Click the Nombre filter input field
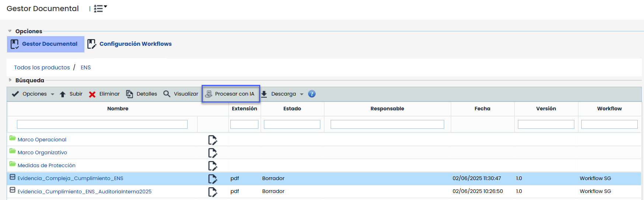This screenshot has height=200, width=644. click(102, 124)
